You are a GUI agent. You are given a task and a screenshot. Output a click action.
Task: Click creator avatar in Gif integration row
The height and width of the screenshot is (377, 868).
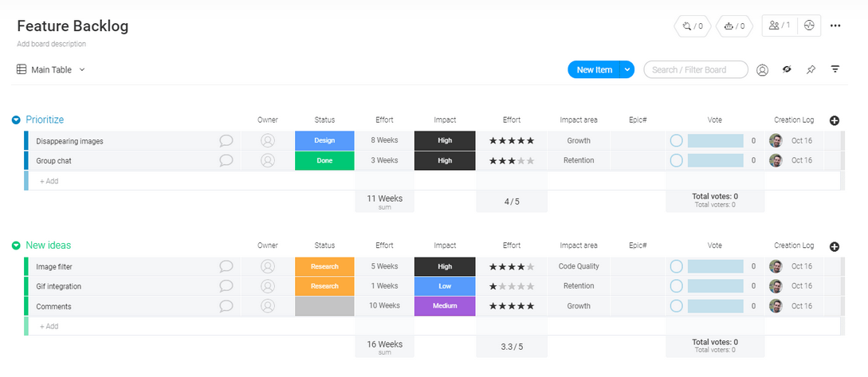(x=776, y=286)
